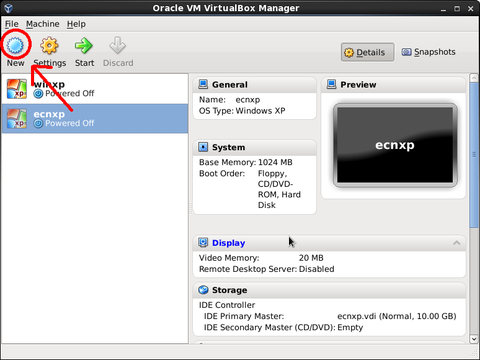Click the greyed Discard arrow icon
This screenshot has height=360, width=480.
click(118, 45)
